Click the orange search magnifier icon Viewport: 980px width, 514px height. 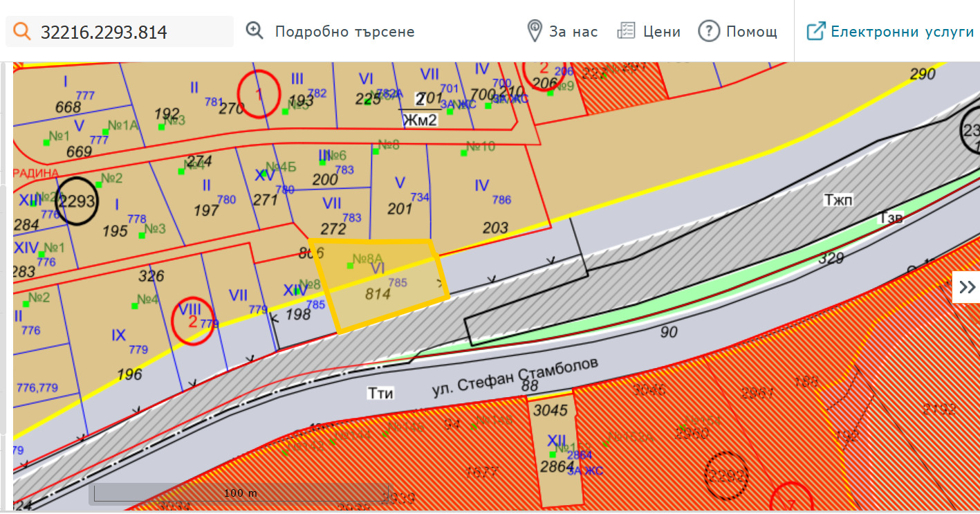tap(22, 31)
